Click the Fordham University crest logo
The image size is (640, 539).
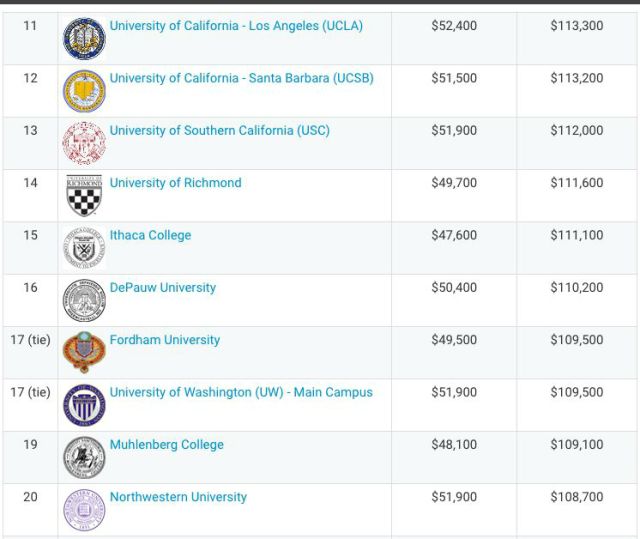pos(84,353)
